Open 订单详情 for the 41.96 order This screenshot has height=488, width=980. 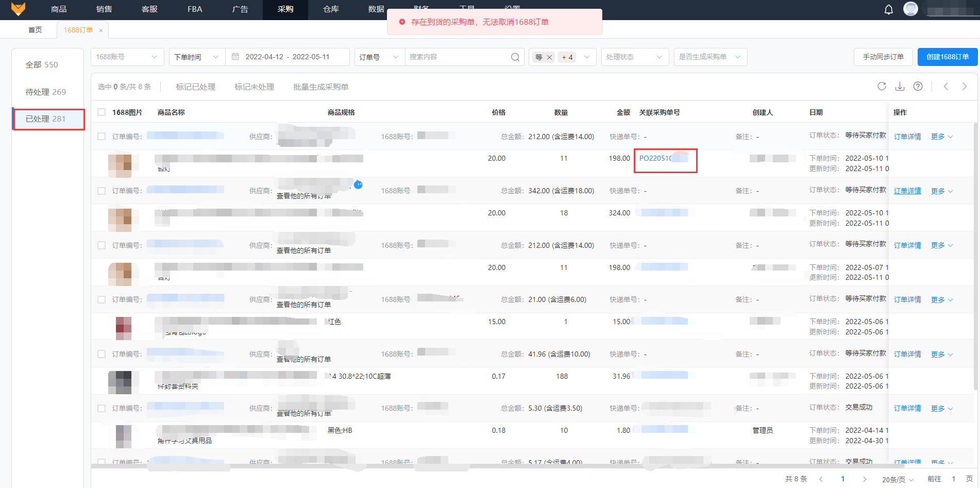click(907, 355)
